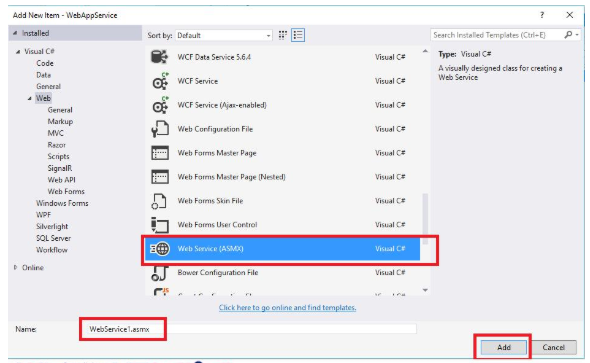The width and height of the screenshot is (590, 363).
Task: Open the Sort by Default dropdown
Action: coord(224,35)
